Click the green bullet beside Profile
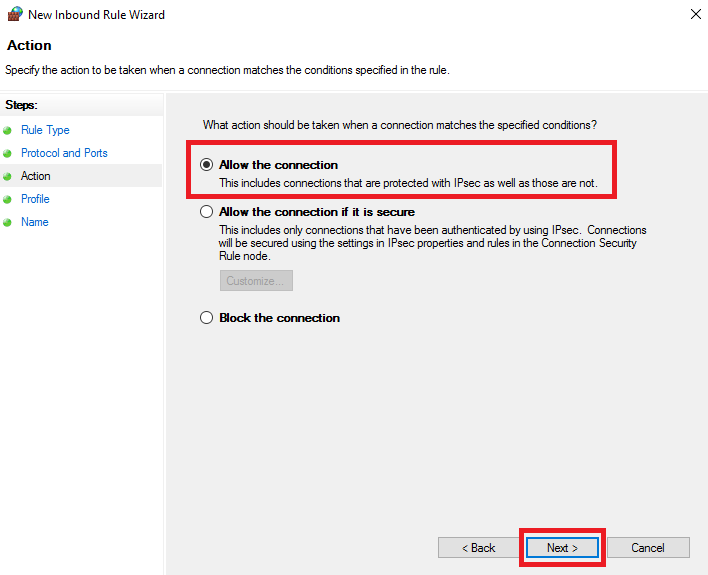708x575 pixels. (x=7, y=199)
